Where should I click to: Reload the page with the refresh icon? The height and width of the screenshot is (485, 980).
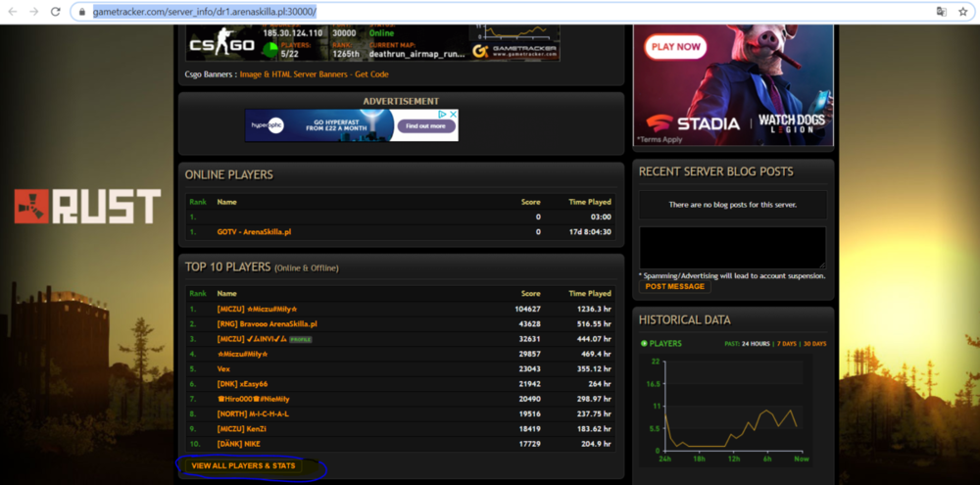click(x=56, y=11)
